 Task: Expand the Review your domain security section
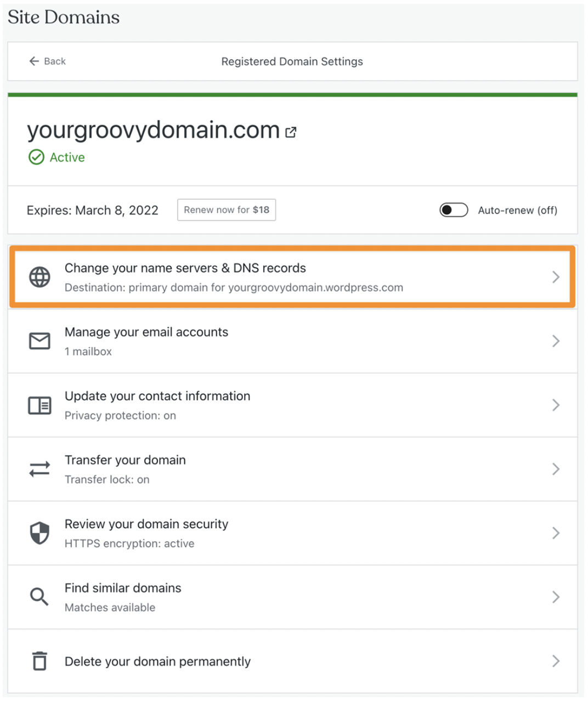click(556, 533)
